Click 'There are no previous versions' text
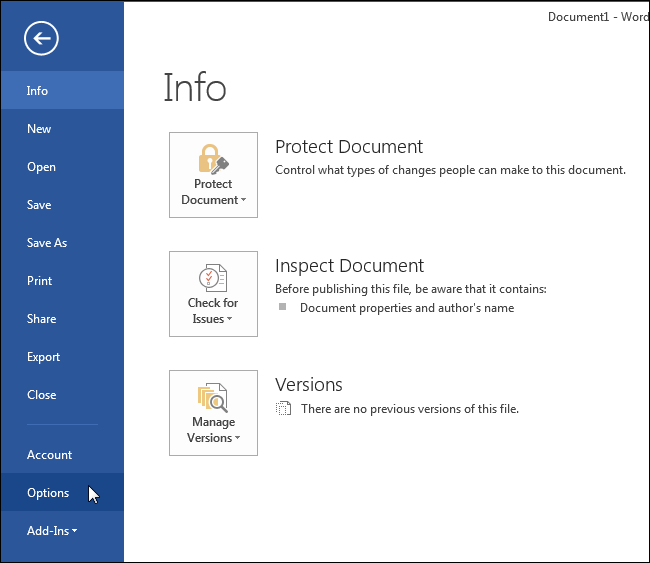 [x=410, y=409]
